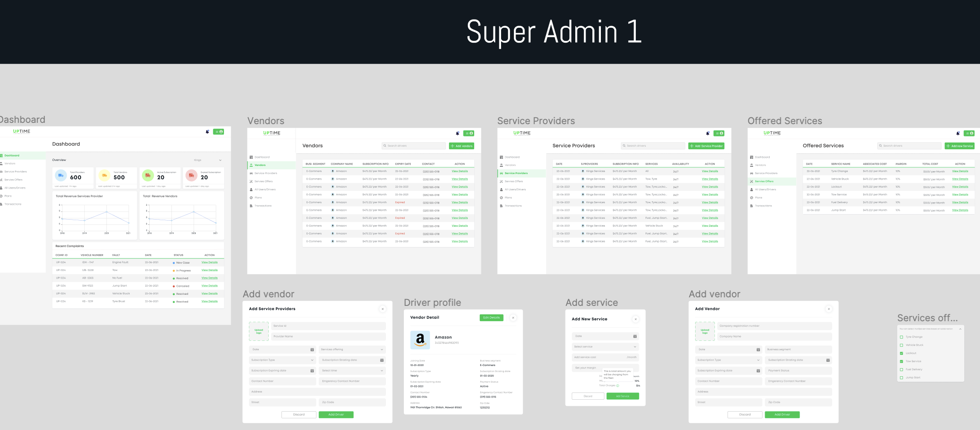Image resolution: width=980 pixels, height=430 pixels.
Task: Select Service Providers in the Vendors screen sidebar
Action: click(x=265, y=173)
